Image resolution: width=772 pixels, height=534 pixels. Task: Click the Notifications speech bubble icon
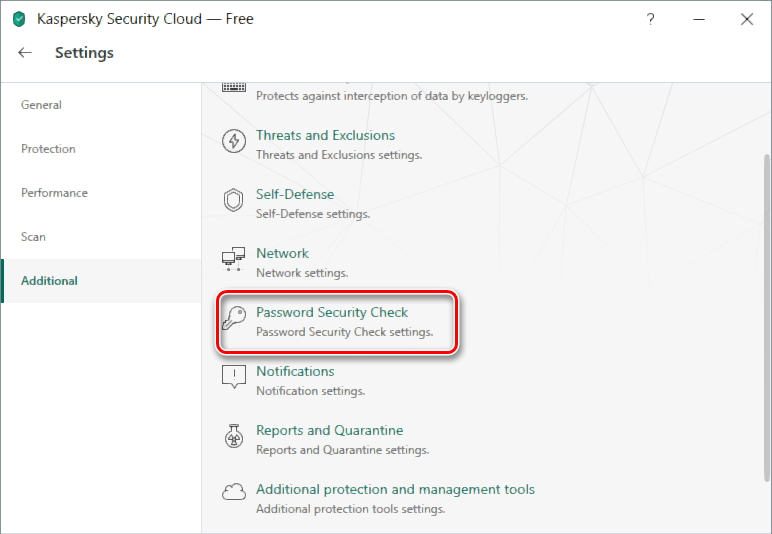coord(233,377)
